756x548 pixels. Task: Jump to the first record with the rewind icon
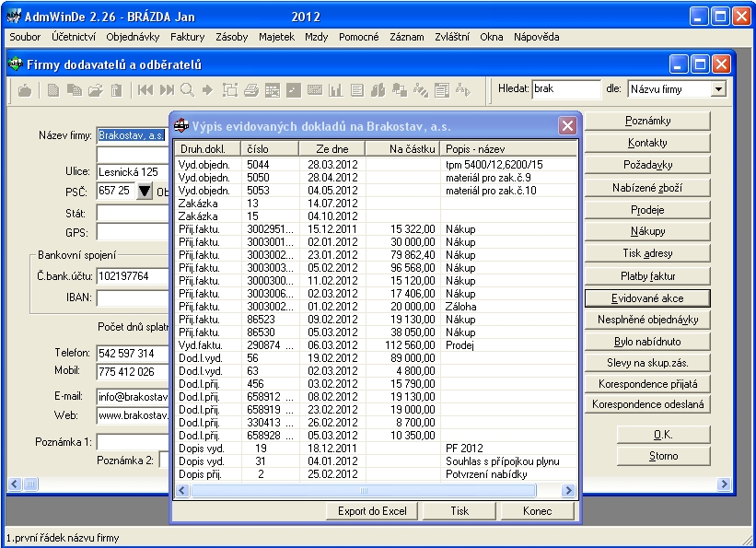pyautogui.click(x=145, y=90)
